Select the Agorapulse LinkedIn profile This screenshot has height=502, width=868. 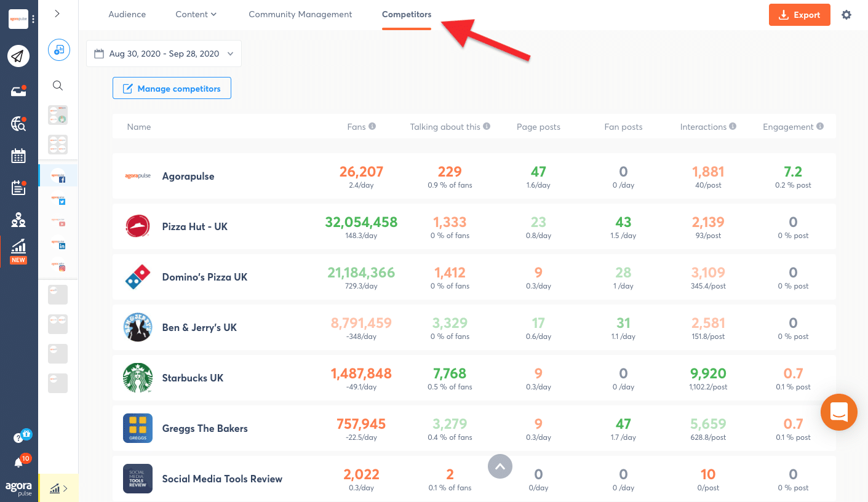58,244
